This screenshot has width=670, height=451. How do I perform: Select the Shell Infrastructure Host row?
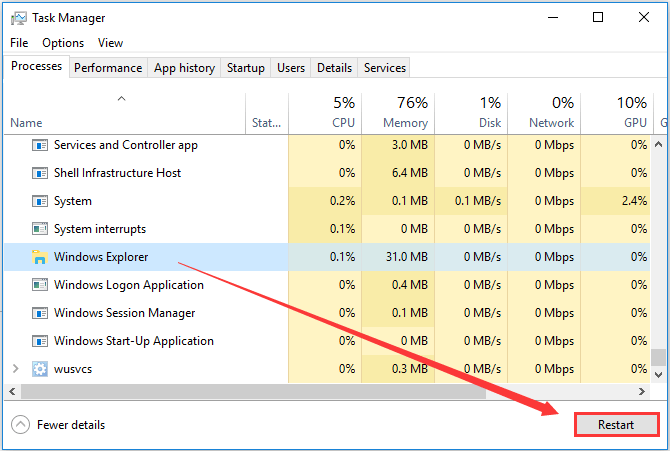tap(327, 173)
